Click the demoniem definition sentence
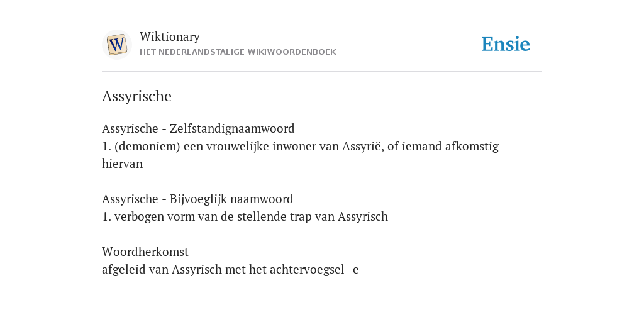Image resolution: width=644 pixels, height=322 pixels. (300, 155)
